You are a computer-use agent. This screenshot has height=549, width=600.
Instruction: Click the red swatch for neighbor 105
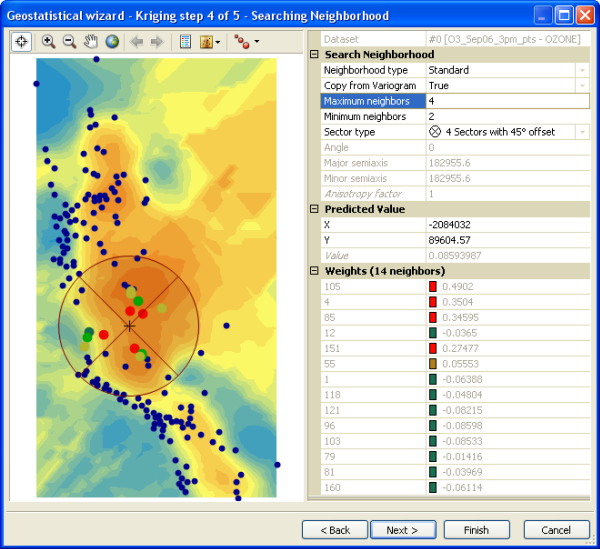pyautogui.click(x=433, y=287)
